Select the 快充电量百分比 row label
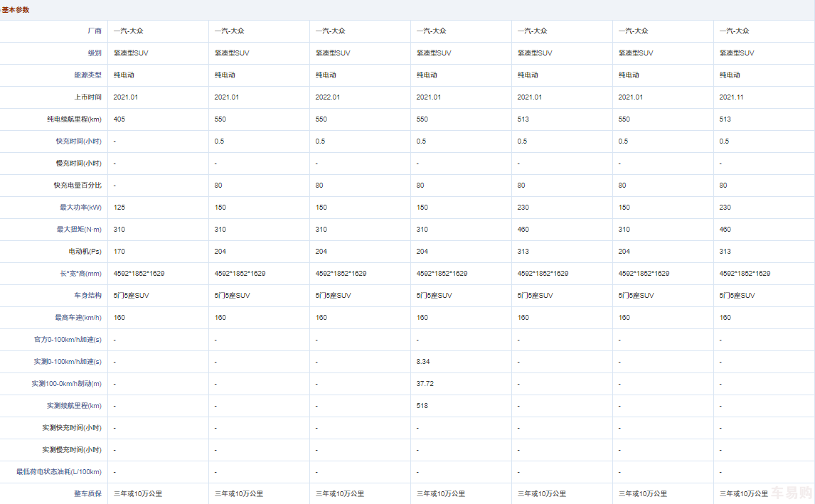The width and height of the screenshot is (815, 504). [x=78, y=186]
